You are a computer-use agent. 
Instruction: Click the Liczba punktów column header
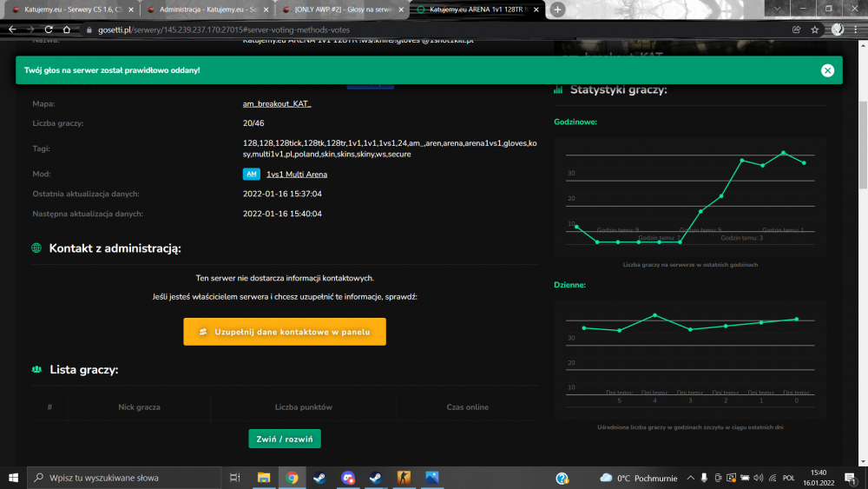click(303, 407)
